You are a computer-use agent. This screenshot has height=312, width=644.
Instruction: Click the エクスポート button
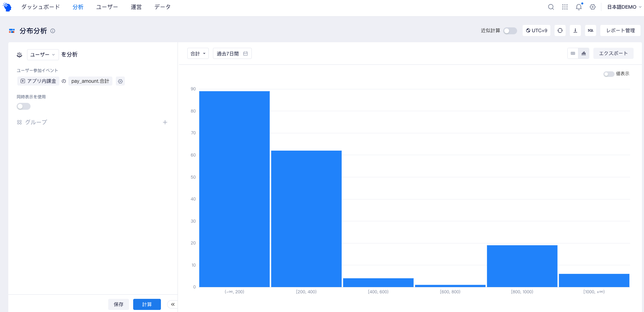[613, 53]
